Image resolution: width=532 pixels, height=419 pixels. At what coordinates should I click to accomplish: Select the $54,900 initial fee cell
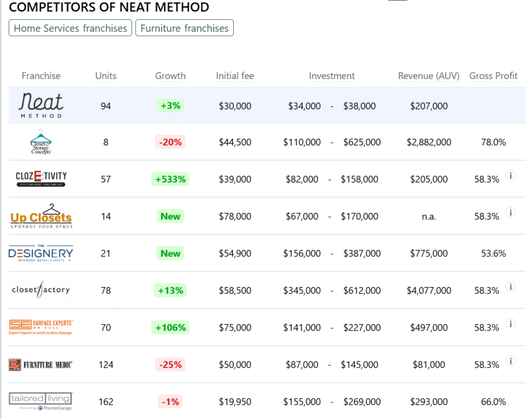point(235,253)
